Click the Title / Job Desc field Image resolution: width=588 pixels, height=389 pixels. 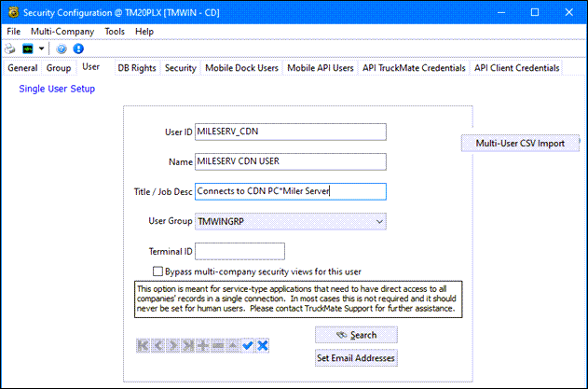291,191
